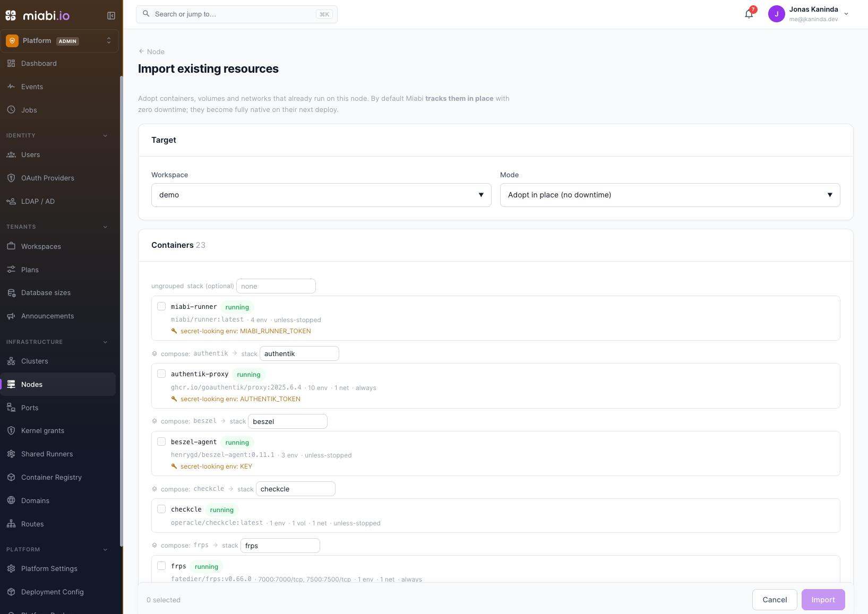This screenshot has width=868, height=614.
Task: Collapse the IDENTITY sidebar section
Action: [105, 136]
